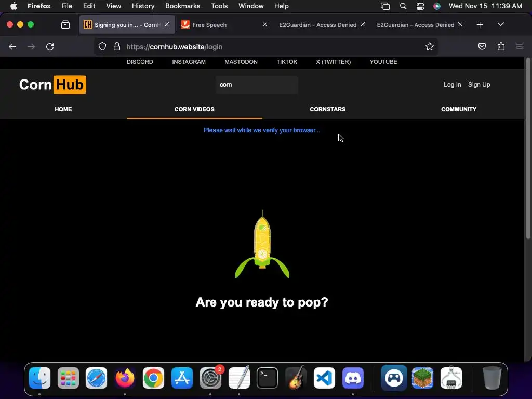Viewport: 532px width, 399px height.
Task: Open Launchpad from the Dock
Action: [68, 378]
